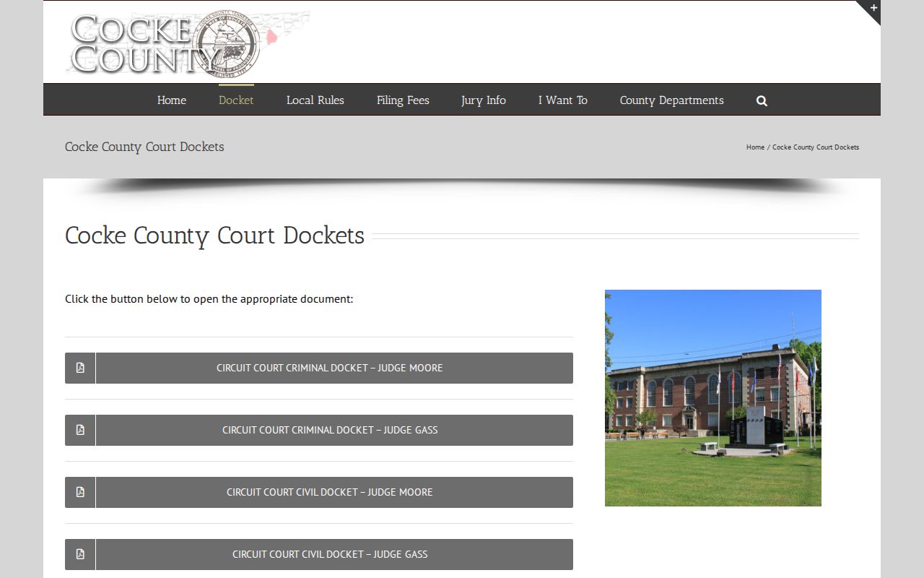Click the Cocke County Court Dockets title in the grey bar

tap(144, 147)
